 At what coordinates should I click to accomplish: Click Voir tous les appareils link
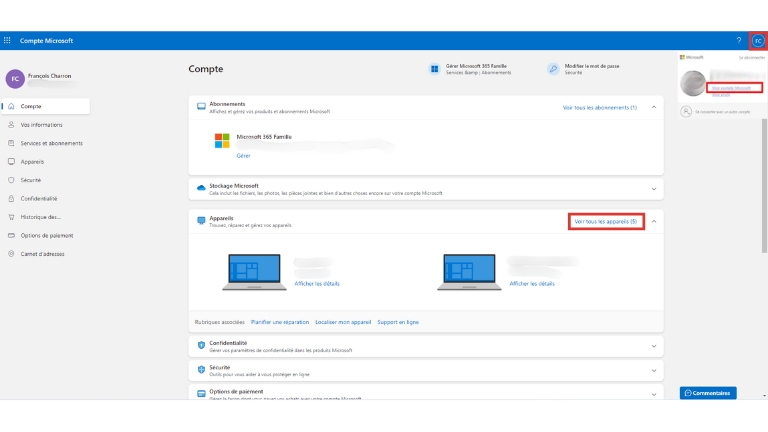[x=606, y=221]
